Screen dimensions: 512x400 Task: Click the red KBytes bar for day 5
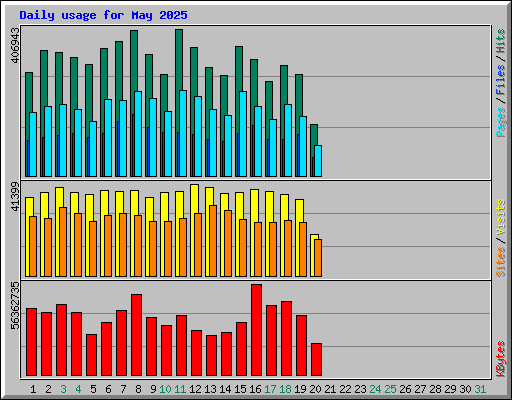pos(91,355)
